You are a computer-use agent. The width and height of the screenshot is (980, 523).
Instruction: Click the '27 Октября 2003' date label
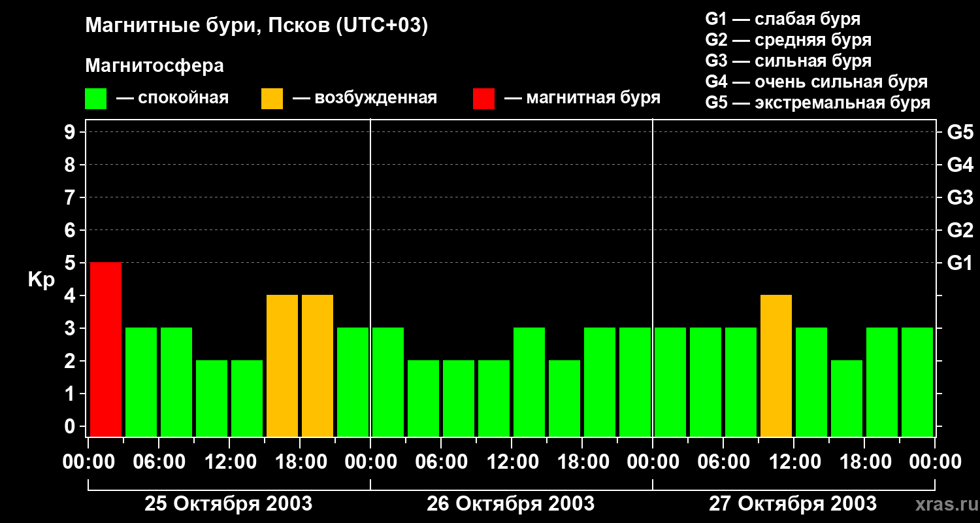click(x=793, y=504)
